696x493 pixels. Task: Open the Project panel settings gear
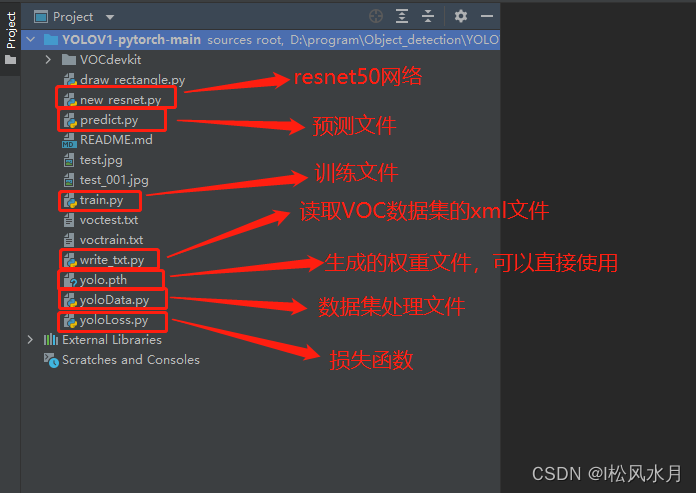(461, 16)
